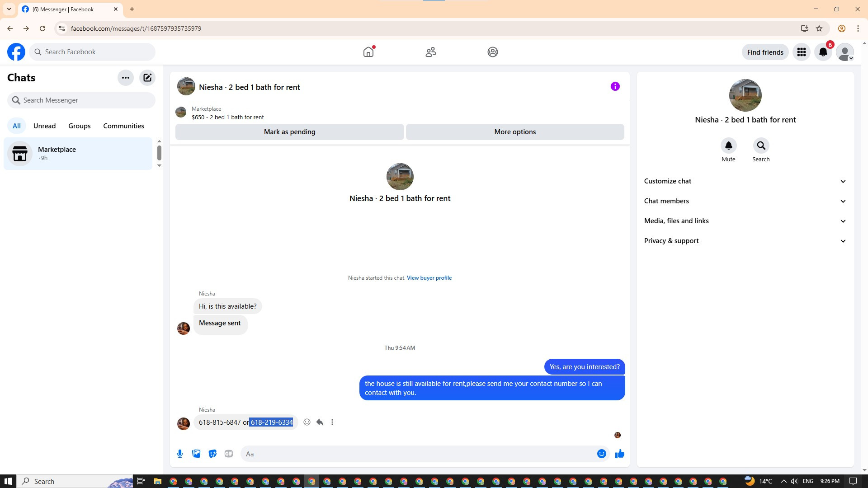Attach a photo using the image icon
The image size is (868, 488).
196,454
